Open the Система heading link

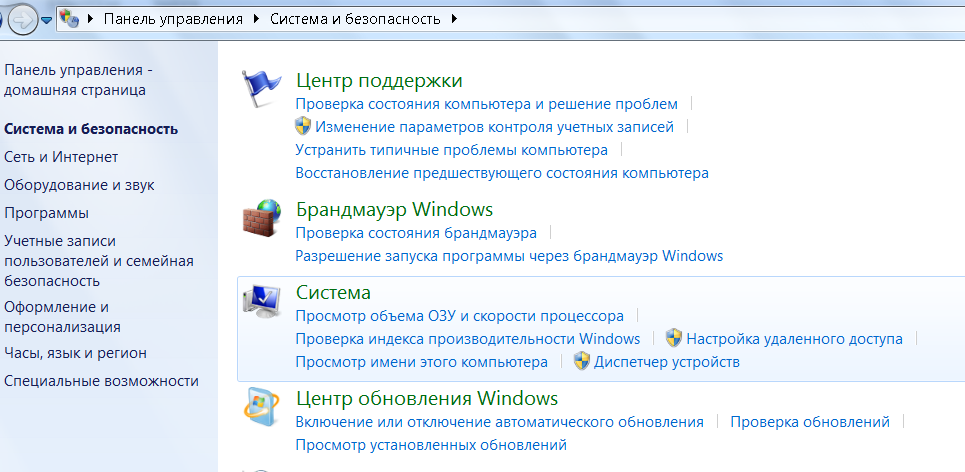(334, 292)
